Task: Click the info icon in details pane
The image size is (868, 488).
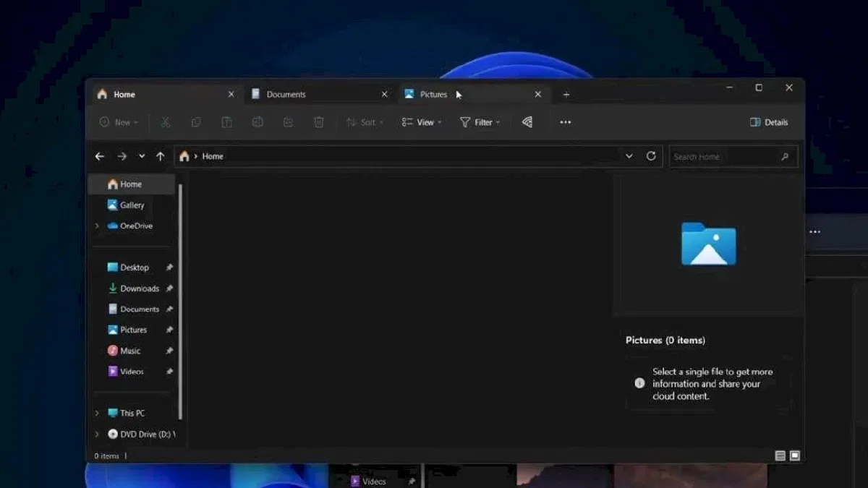Action: [639, 383]
